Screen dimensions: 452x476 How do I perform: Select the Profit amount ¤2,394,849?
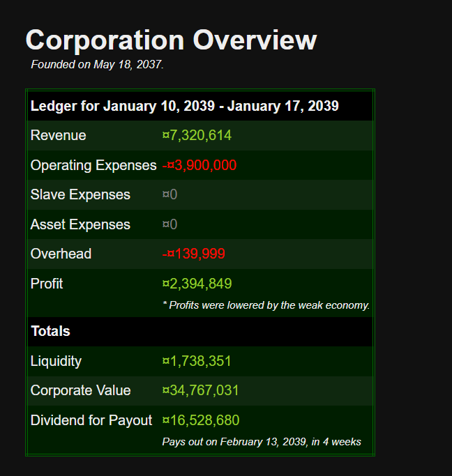tap(197, 284)
